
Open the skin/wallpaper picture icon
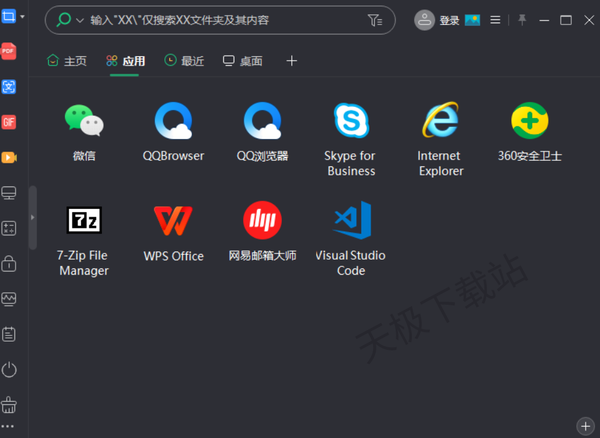click(x=472, y=20)
